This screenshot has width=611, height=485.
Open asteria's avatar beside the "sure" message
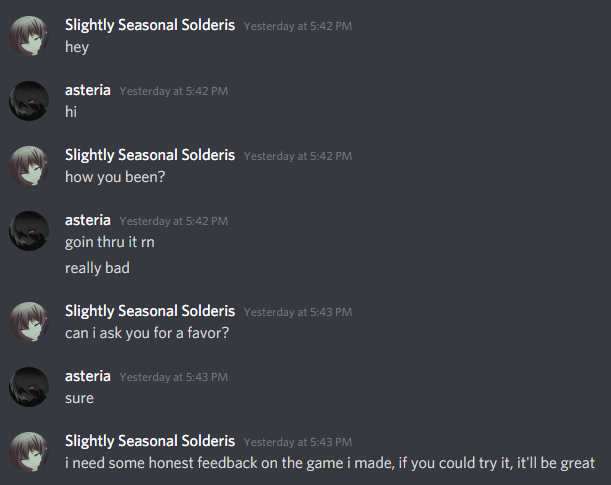point(29,387)
